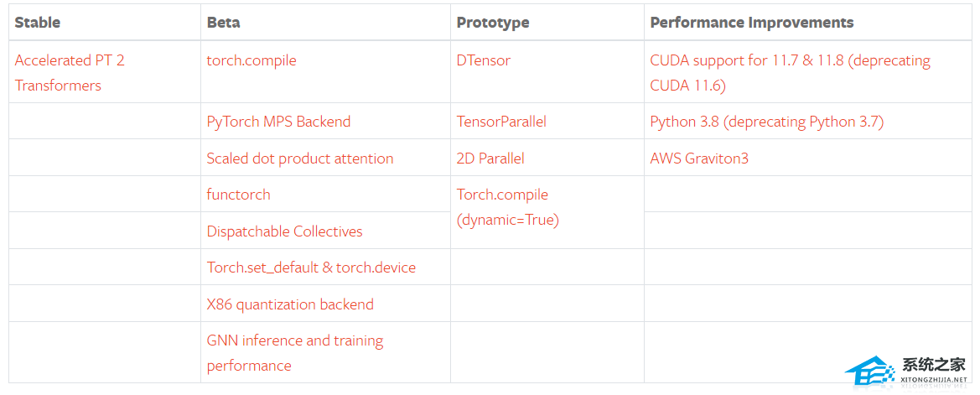Click the Performance Improvements column header

[x=752, y=23]
